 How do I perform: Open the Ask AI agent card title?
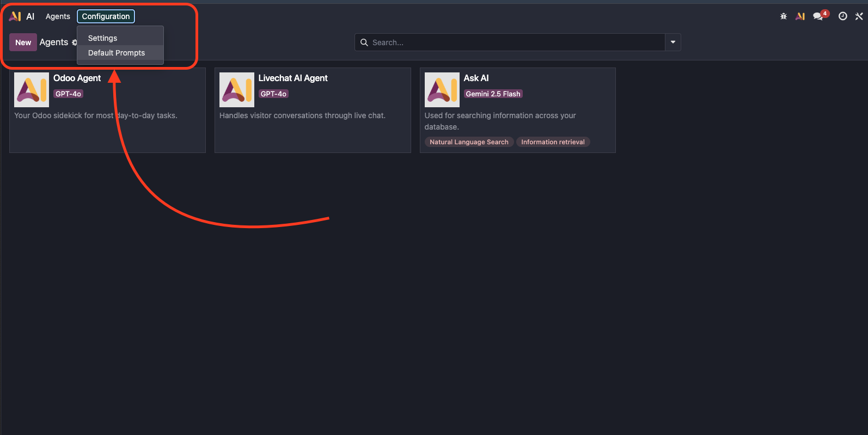[476, 78]
